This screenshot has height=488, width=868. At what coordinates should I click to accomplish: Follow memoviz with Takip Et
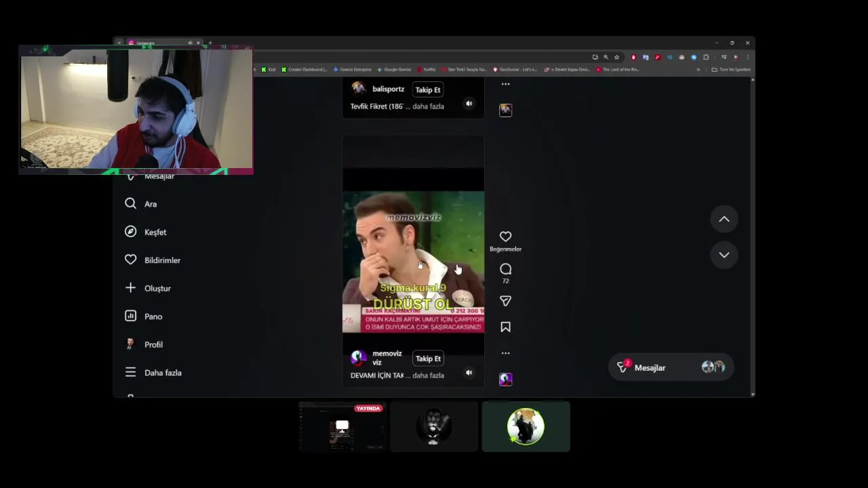coord(428,359)
